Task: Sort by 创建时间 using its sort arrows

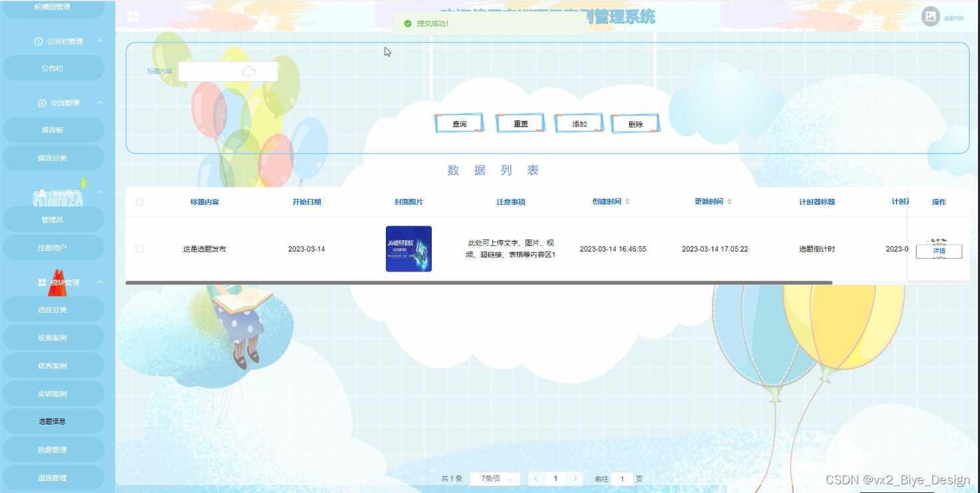Action: [x=627, y=202]
